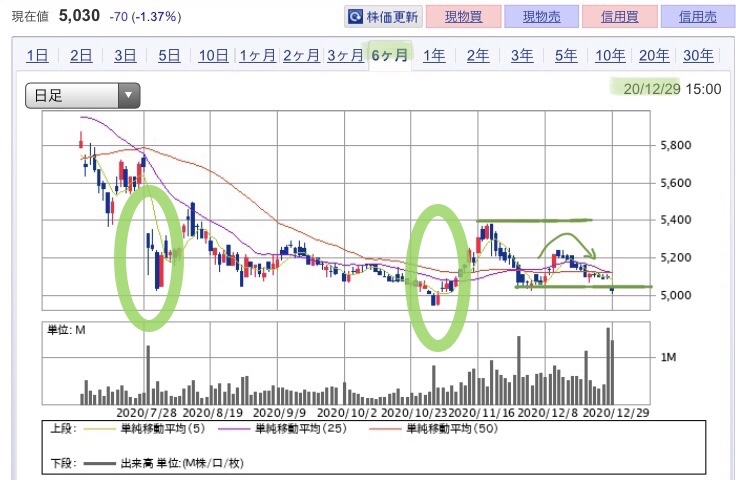Click the 出来高 volume legend entry

click(x=163, y=463)
